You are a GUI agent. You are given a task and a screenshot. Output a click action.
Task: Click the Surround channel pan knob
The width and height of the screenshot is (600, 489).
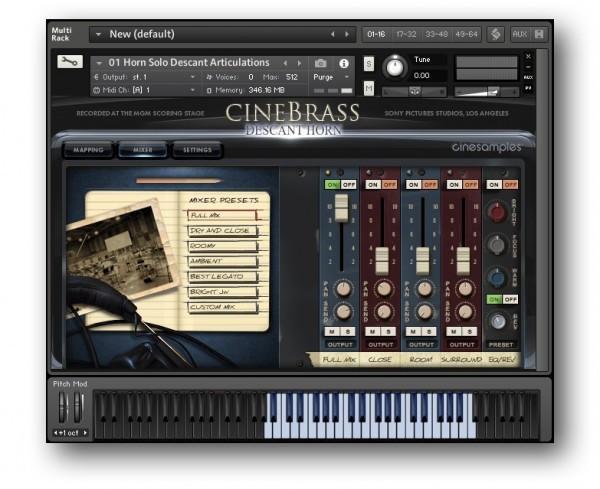[465, 289]
